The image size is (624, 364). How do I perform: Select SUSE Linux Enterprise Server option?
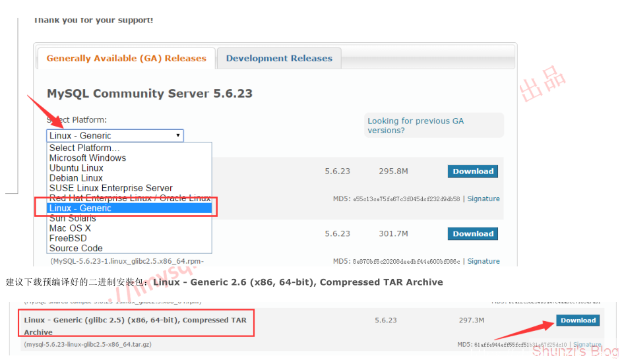tap(111, 188)
